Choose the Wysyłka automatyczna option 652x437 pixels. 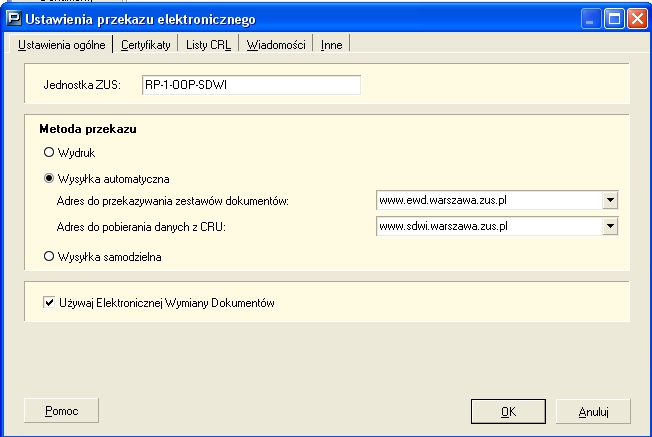point(47,178)
